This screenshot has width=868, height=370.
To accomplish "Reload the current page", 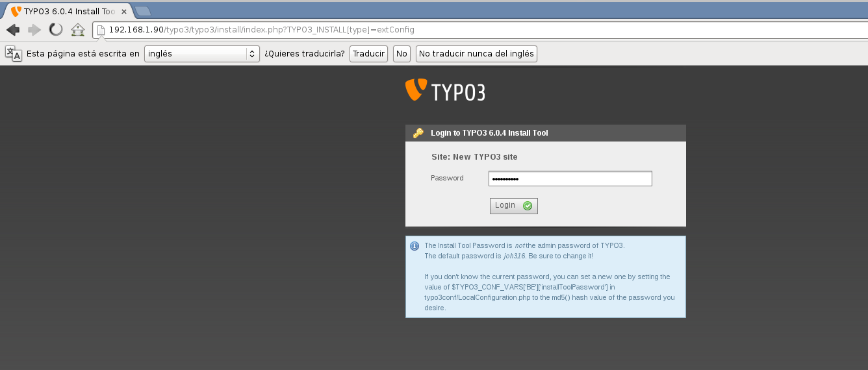I will click(56, 30).
